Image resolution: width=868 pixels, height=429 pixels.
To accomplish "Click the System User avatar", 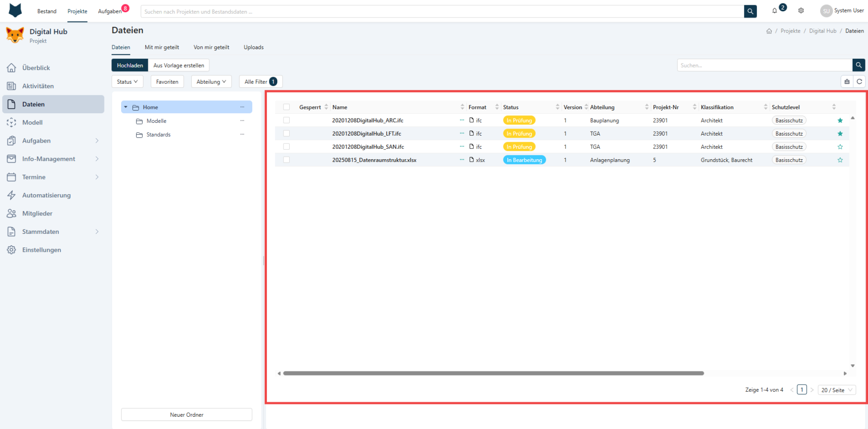I will 826,11.
